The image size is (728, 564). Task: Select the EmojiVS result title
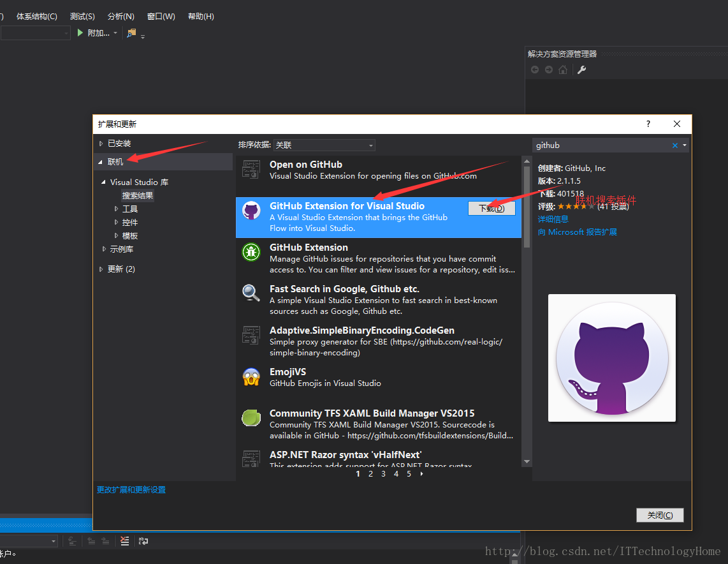(288, 372)
